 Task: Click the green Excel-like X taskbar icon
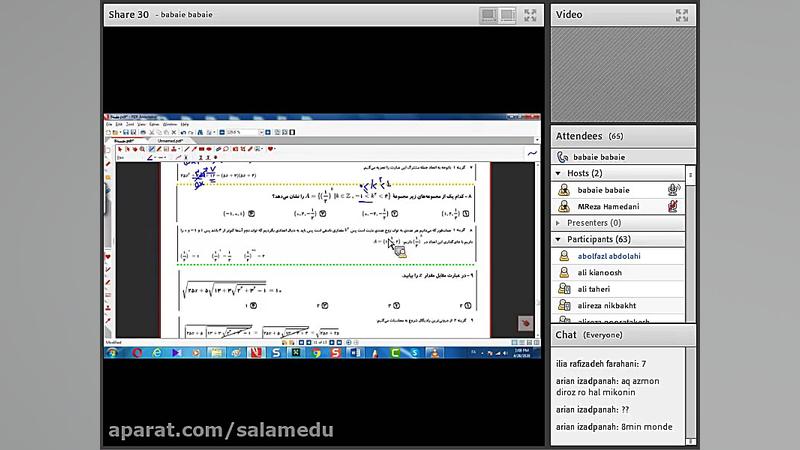pos(295,353)
